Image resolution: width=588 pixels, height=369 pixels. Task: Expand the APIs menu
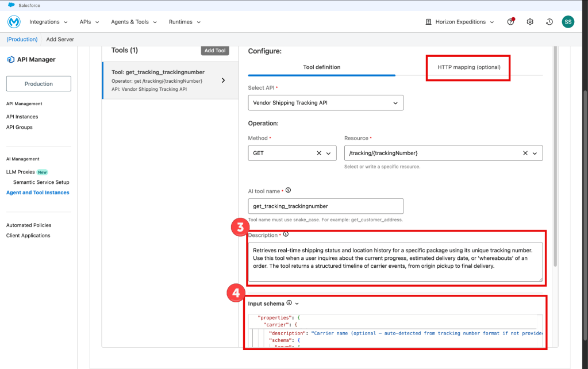89,22
